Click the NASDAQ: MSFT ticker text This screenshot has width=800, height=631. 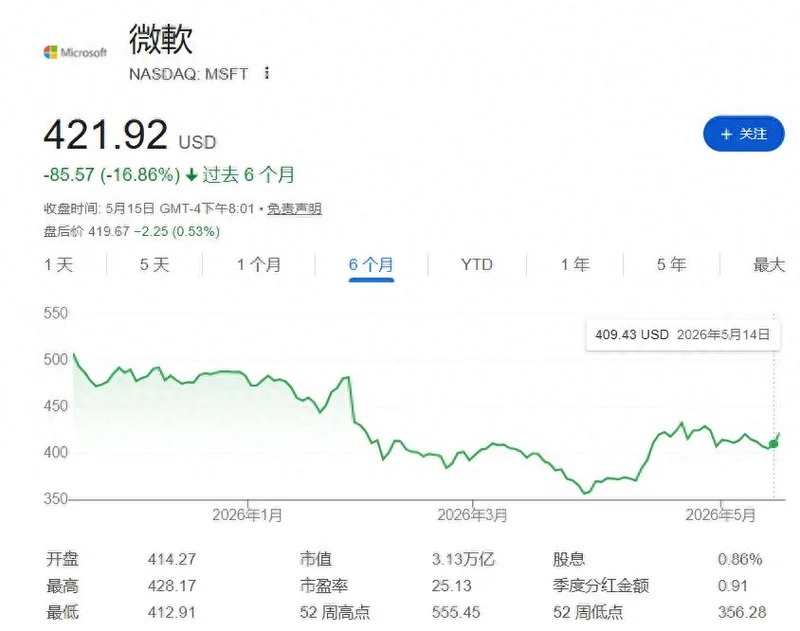coord(188,74)
